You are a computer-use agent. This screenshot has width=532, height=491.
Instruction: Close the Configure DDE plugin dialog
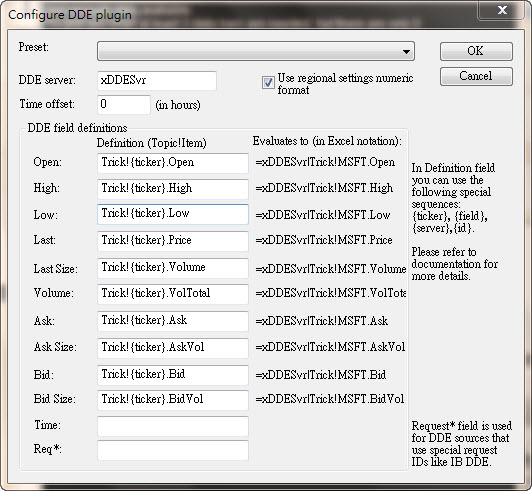coord(502,10)
